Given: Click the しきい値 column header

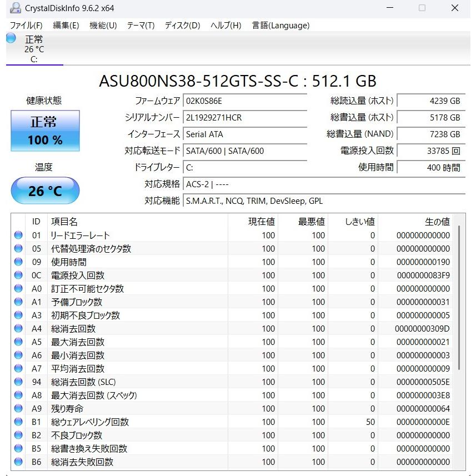Looking at the screenshot, I should (353, 221).
